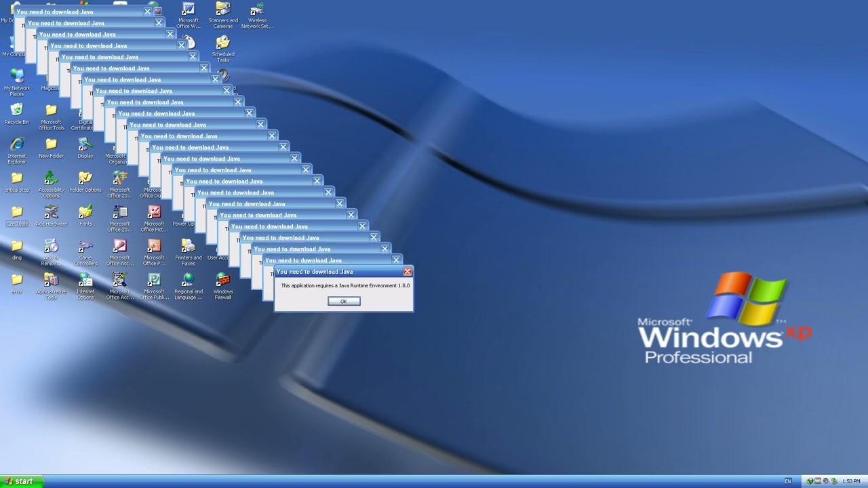Viewport: 868px width, 488px height.
Task: Select the Windows Firewall shortcut
Action: pyautogui.click(x=223, y=286)
